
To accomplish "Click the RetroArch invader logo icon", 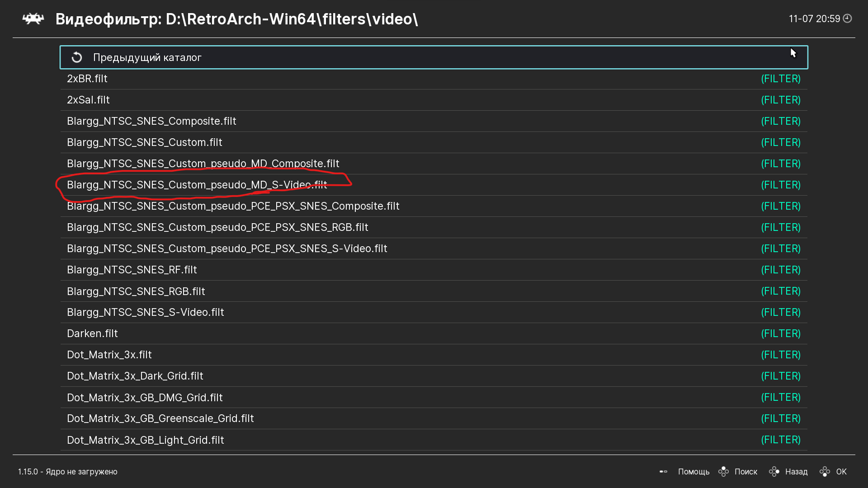I will (33, 19).
